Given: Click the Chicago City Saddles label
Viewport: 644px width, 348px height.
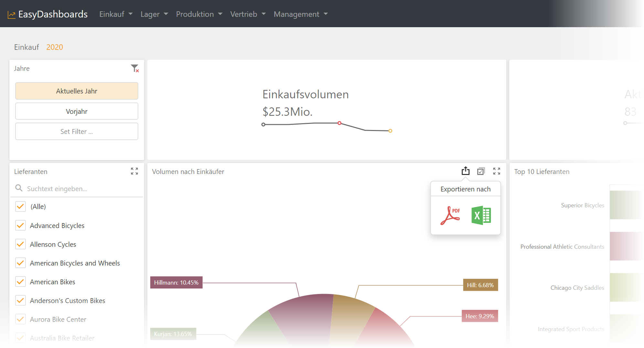Looking at the screenshot, I should 577,288.
